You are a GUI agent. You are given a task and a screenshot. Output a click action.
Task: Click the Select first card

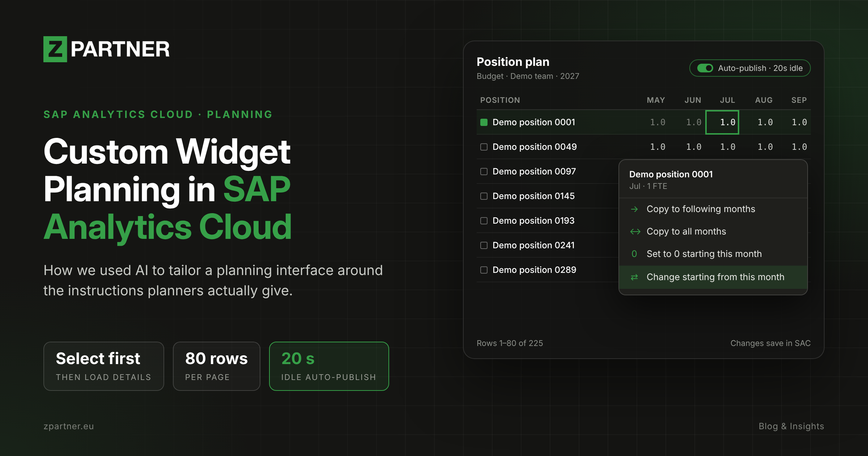coord(104,366)
